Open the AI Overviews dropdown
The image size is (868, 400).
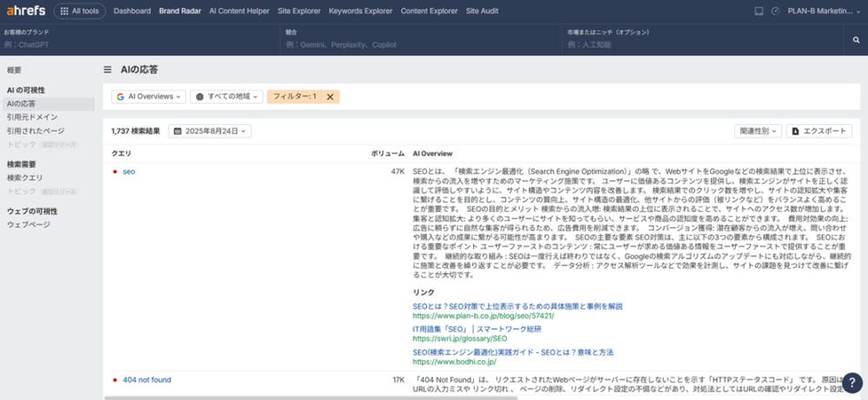148,96
